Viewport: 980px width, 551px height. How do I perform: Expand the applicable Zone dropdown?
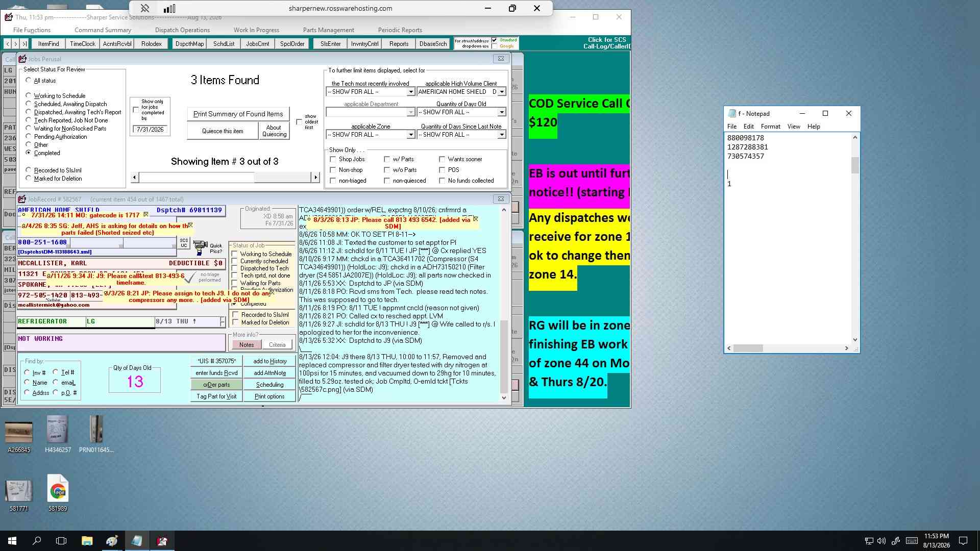pos(410,135)
